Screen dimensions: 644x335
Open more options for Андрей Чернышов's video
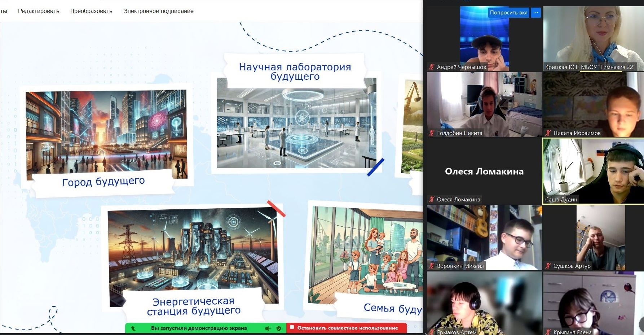pos(536,13)
